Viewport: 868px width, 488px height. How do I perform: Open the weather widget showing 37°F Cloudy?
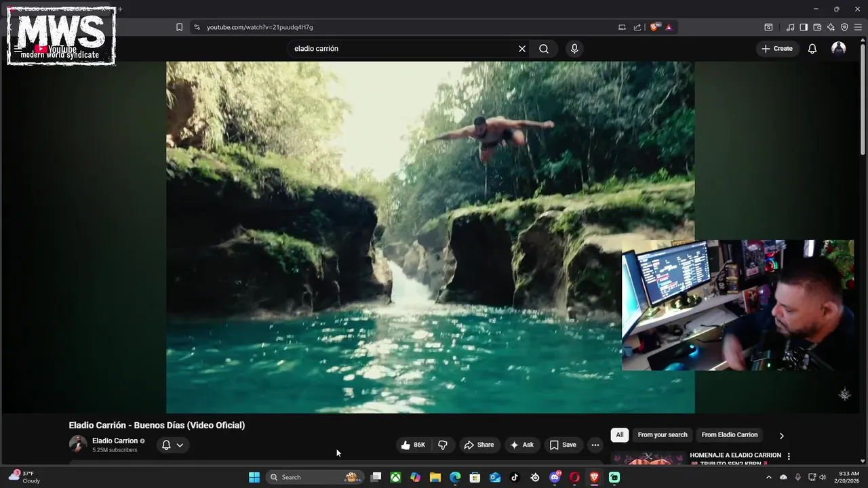click(x=24, y=477)
